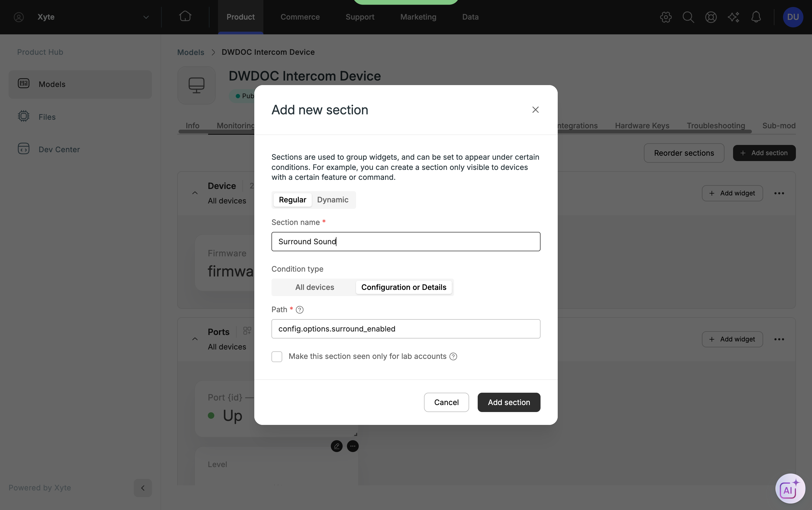Viewport: 812px width, 510px height.
Task: Collapse the Ports section
Action: click(195, 339)
